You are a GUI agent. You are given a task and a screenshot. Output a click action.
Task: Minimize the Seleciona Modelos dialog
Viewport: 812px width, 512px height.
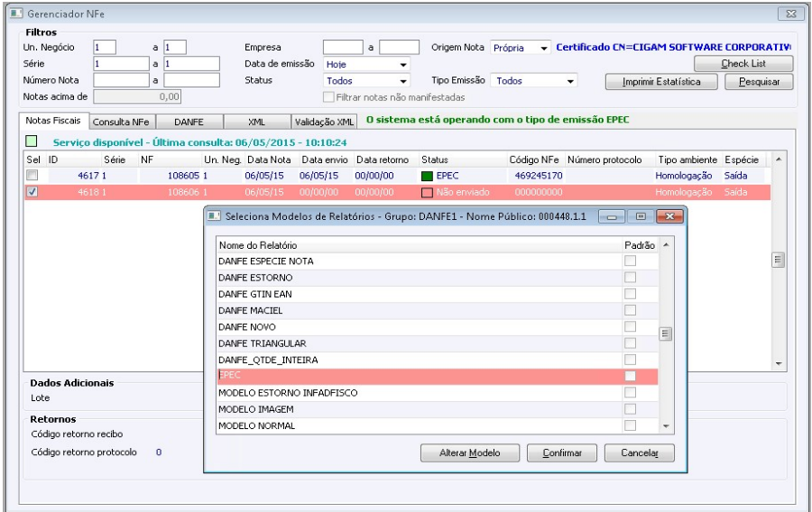610,217
